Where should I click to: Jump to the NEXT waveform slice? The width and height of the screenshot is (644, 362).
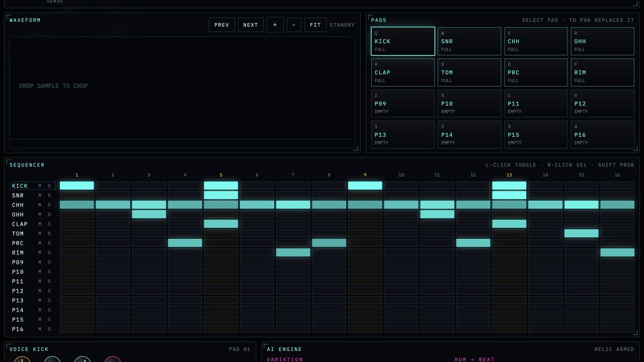click(251, 25)
